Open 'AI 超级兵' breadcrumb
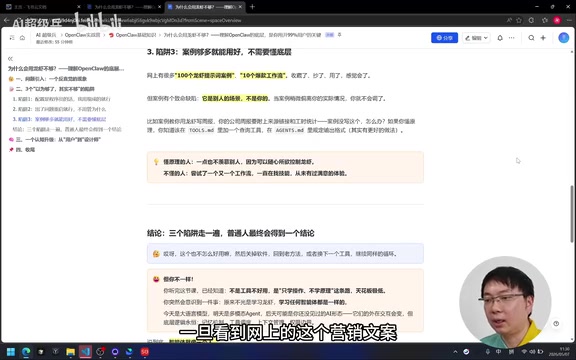 46,35
